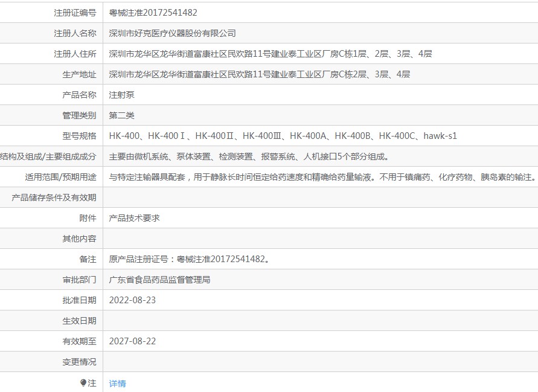Select the model list starting HK-400
The image size is (538, 392).
point(283,136)
